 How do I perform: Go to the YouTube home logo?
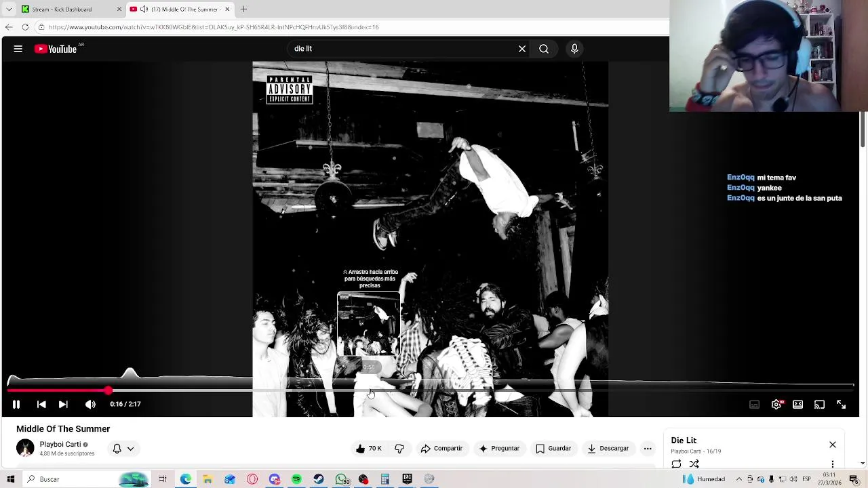tap(56, 49)
